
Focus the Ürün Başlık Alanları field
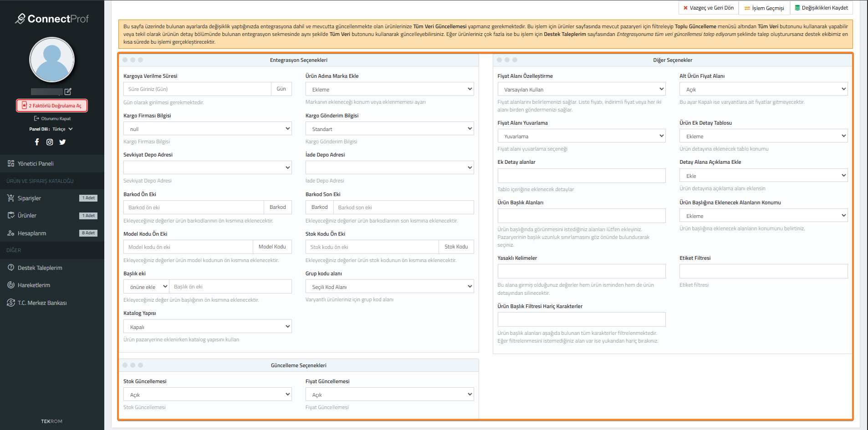click(x=582, y=216)
